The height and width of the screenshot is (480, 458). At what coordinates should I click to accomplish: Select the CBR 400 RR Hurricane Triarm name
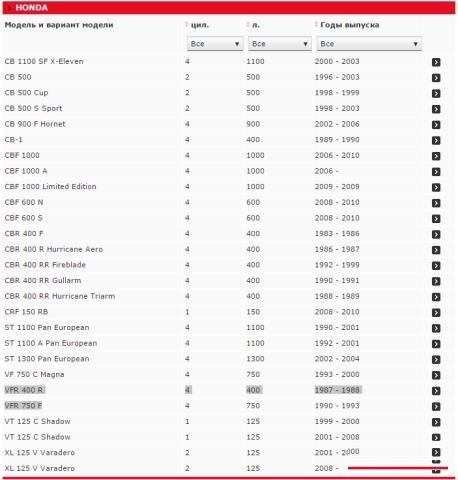[60, 296]
